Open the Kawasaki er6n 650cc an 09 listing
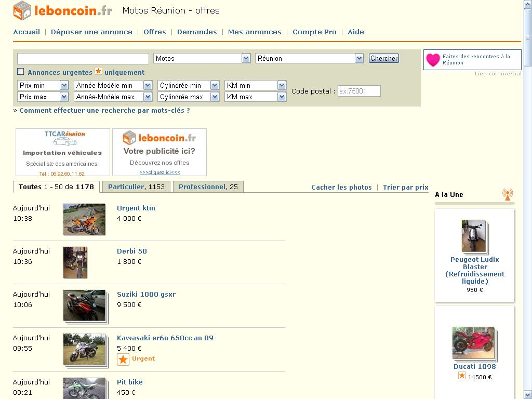This screenshot has height=399, width=532. pyautogui.click(x=165, y=338)
